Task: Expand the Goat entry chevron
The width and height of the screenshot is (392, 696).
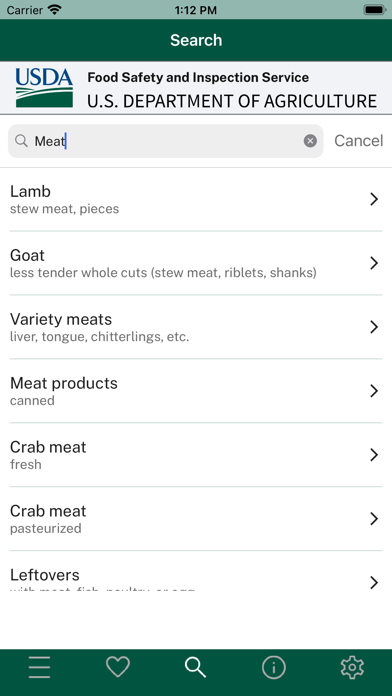Action: coord(374,263)
